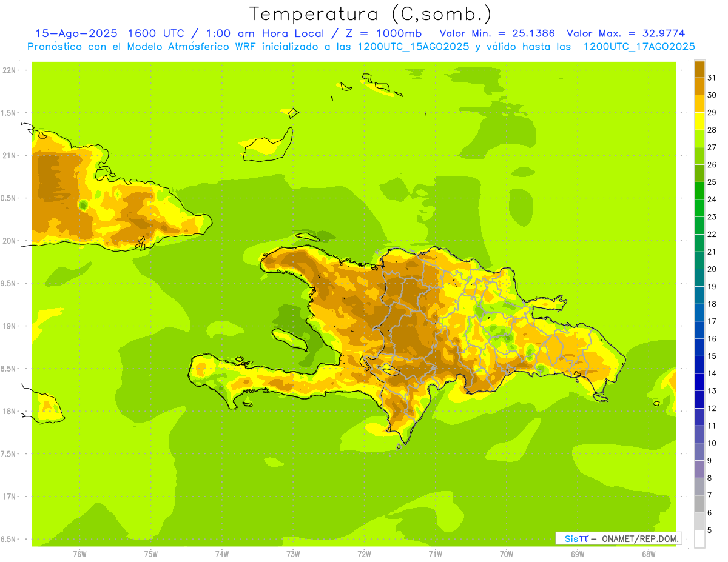728x562 pixels.
Task: Click longitude label "70W"
Action: (507, 554)
